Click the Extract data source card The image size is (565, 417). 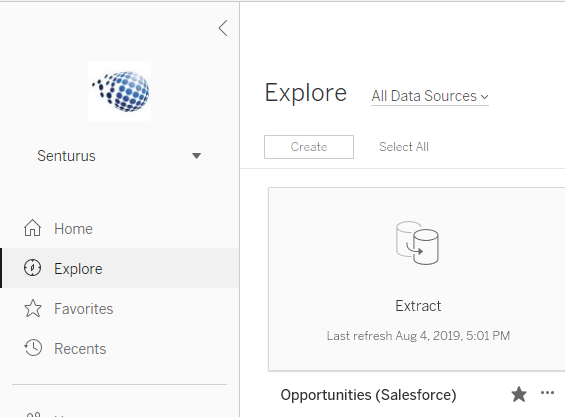tap(417, 279)
